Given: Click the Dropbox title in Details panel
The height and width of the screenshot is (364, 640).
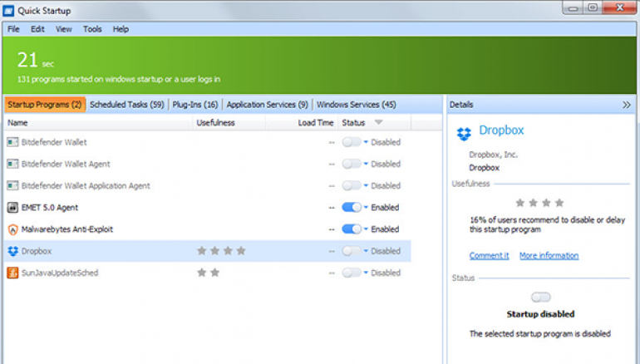Looking at the screenshot, I should [501, 130].
